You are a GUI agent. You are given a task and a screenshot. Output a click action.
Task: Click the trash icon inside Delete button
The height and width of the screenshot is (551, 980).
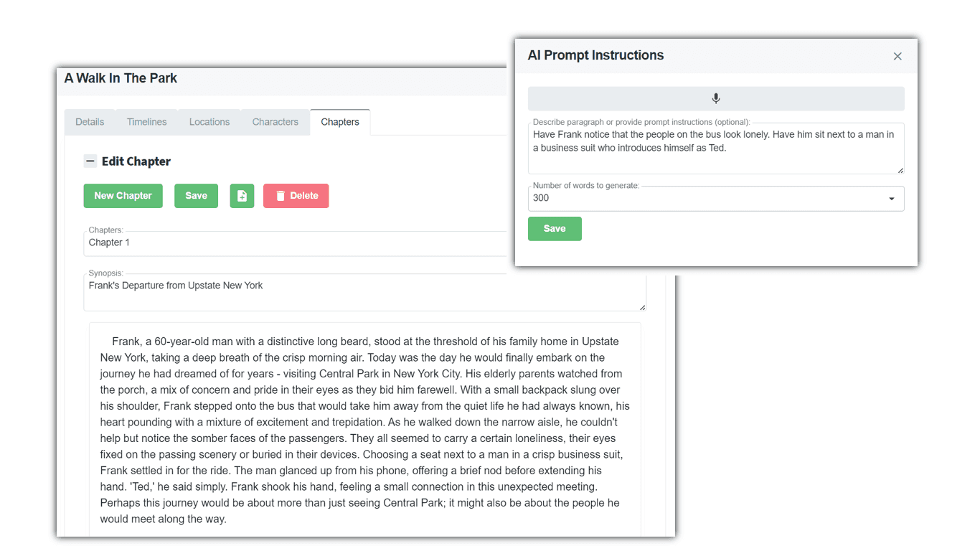click(280, 195)
